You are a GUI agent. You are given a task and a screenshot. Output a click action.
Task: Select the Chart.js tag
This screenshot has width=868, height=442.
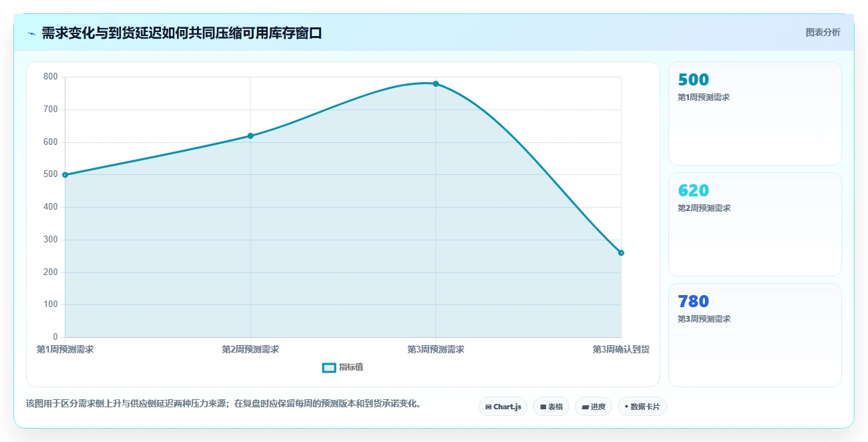(503, 407)
